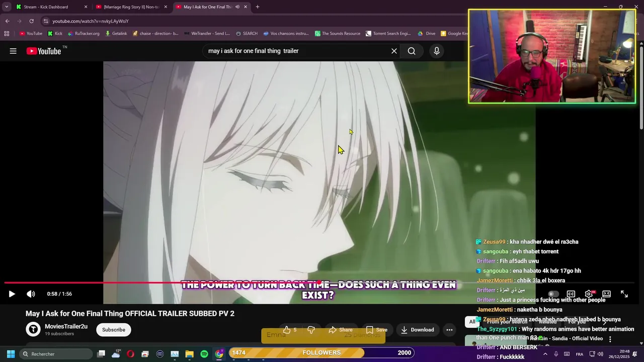Screen dimensions: 644x362
Task: Download the video
Action: click(417, 330)
